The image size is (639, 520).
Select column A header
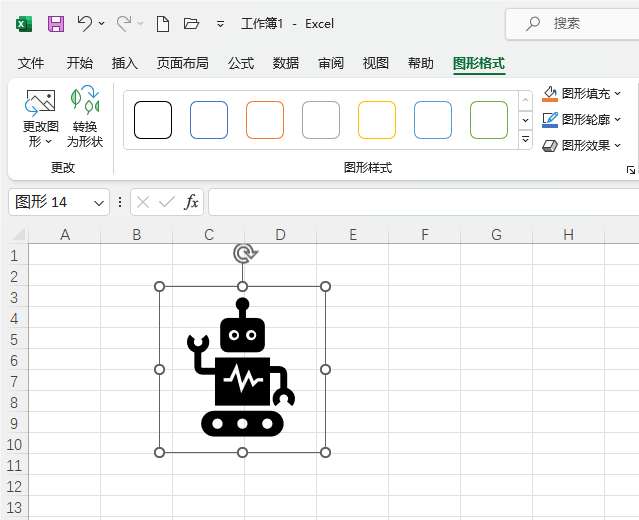(65, 235)
